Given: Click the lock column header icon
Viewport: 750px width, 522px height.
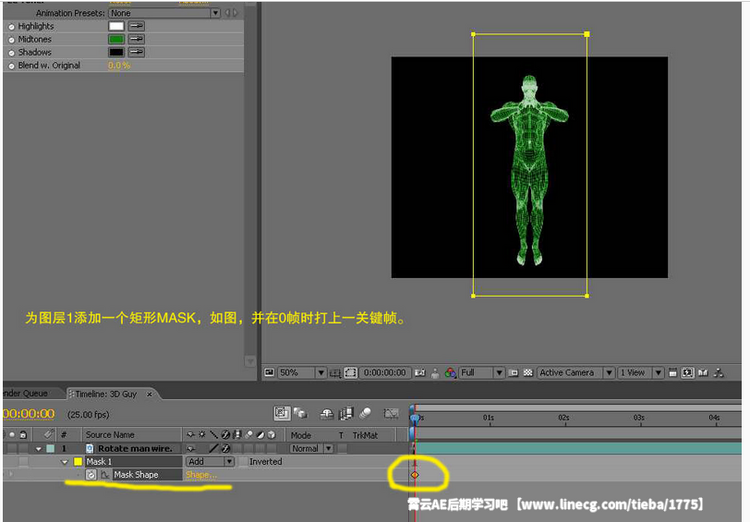Looking at the screenshot, I should click(22, 435).
